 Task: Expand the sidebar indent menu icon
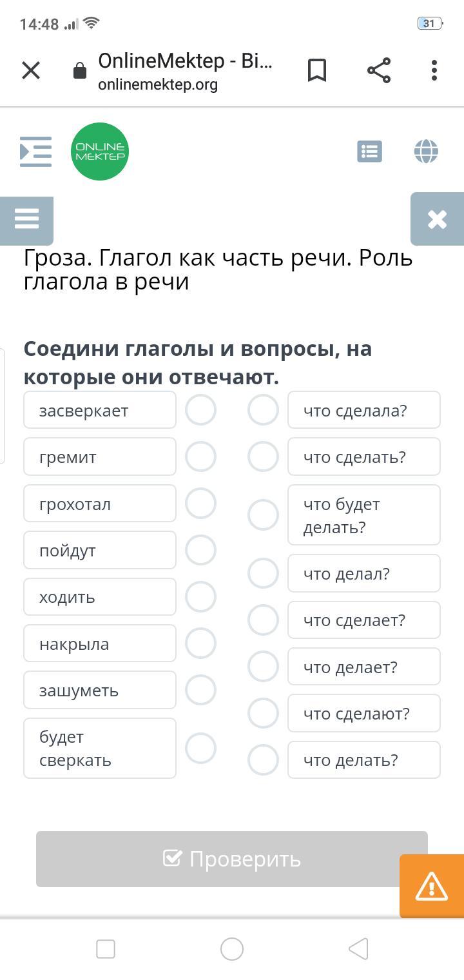coord(35,152)
